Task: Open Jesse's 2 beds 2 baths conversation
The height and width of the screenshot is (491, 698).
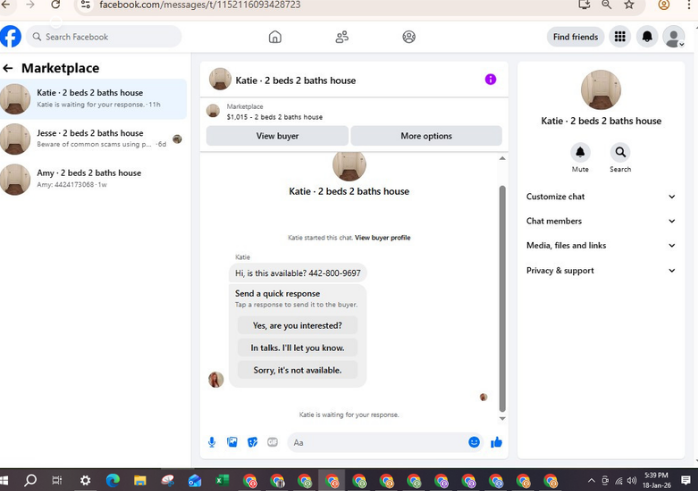Action: click(x=93, y=139)
